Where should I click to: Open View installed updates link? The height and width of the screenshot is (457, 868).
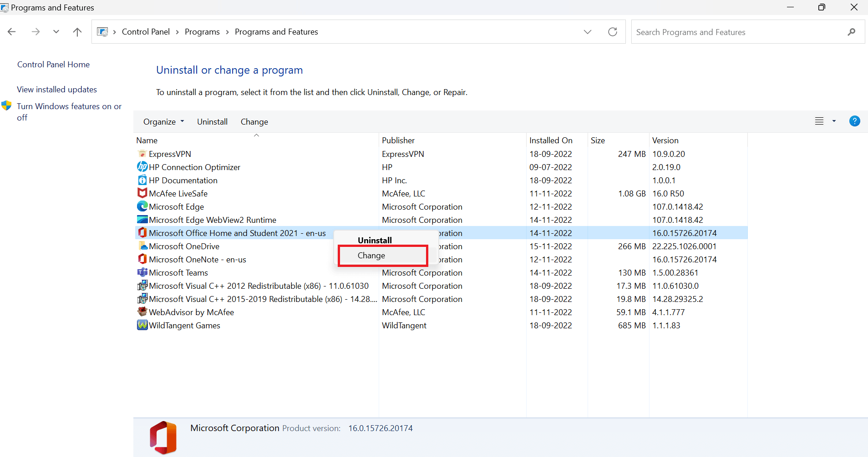57,90
